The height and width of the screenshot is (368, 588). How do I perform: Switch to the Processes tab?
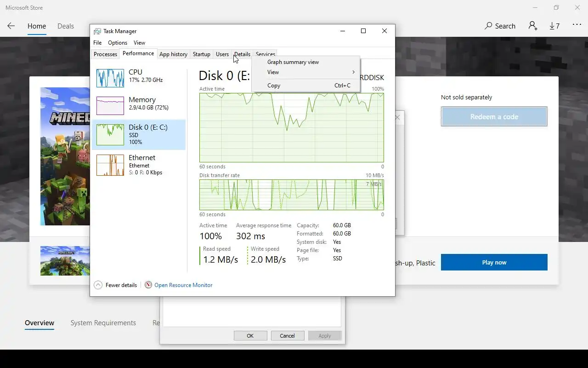click(x=105, y=54)
